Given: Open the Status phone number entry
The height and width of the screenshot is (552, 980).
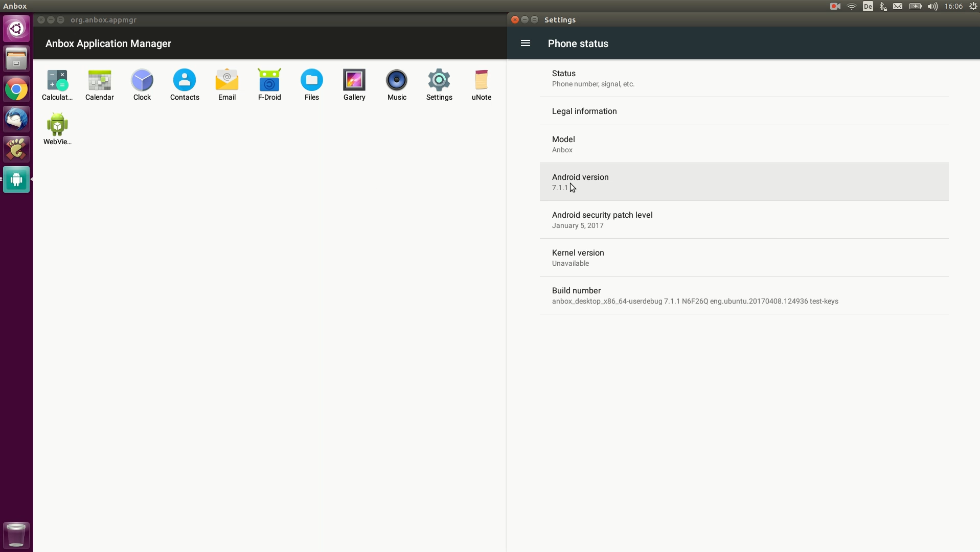Looking at the screenshot, I should coord(744,78).
